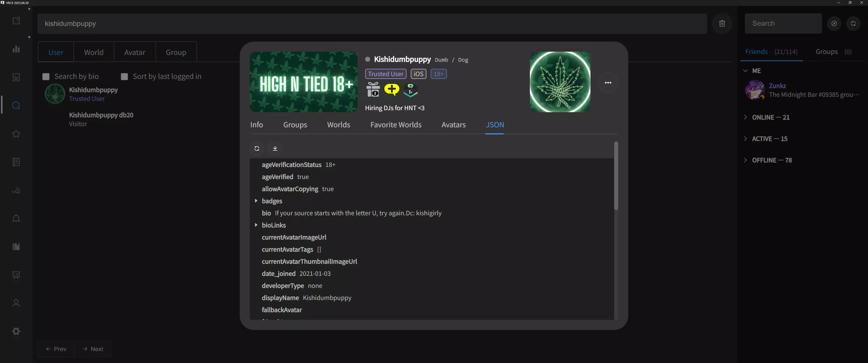Open the Avatars tab in user dialog
868x363 pixels.
click(x=453, y=125)
